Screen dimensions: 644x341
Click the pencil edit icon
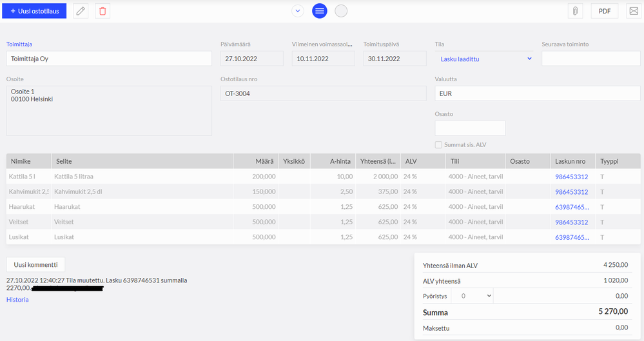tap(81, 11)
